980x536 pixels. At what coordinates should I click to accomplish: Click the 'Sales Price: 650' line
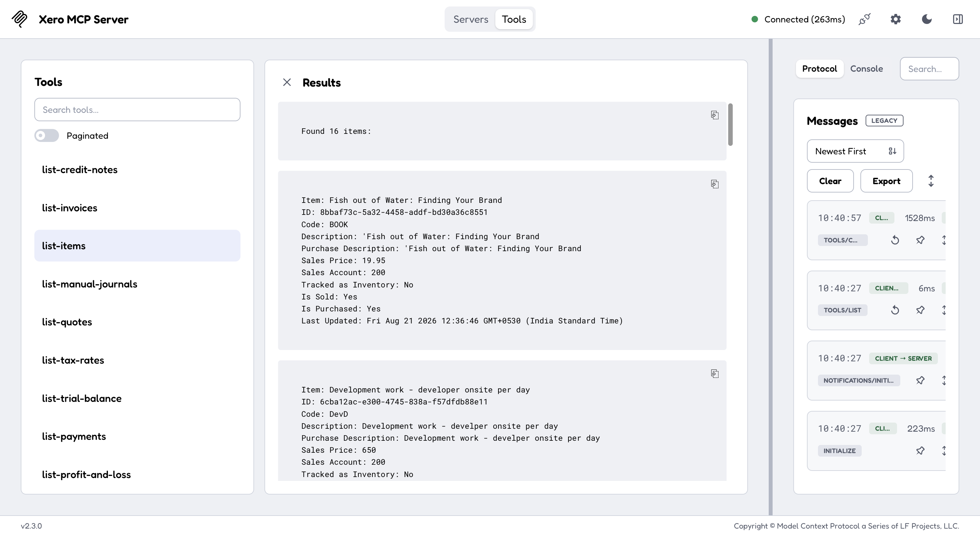(x=339, y=450)
